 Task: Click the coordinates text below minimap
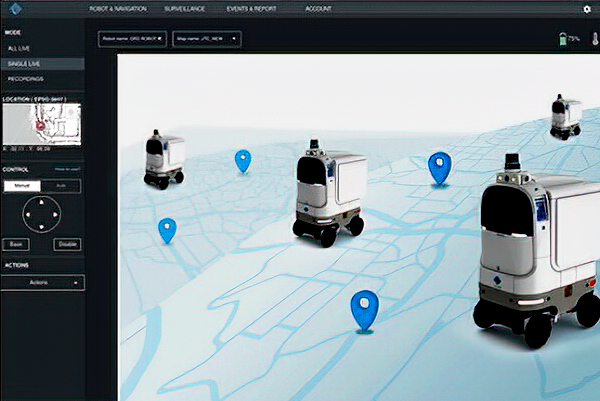click(x=27, y=149)
